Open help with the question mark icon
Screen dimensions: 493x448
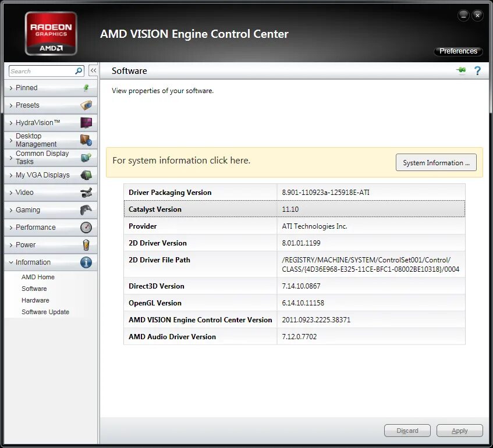coord(477,71)
